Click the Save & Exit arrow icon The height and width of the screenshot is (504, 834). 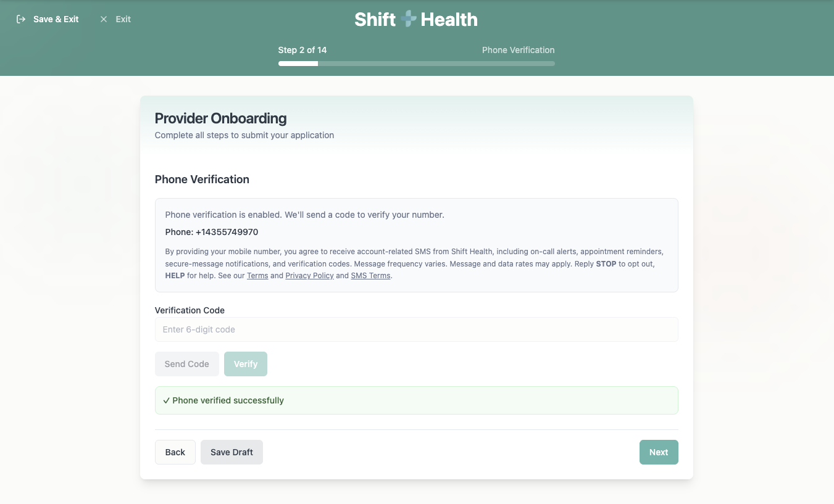21,19
